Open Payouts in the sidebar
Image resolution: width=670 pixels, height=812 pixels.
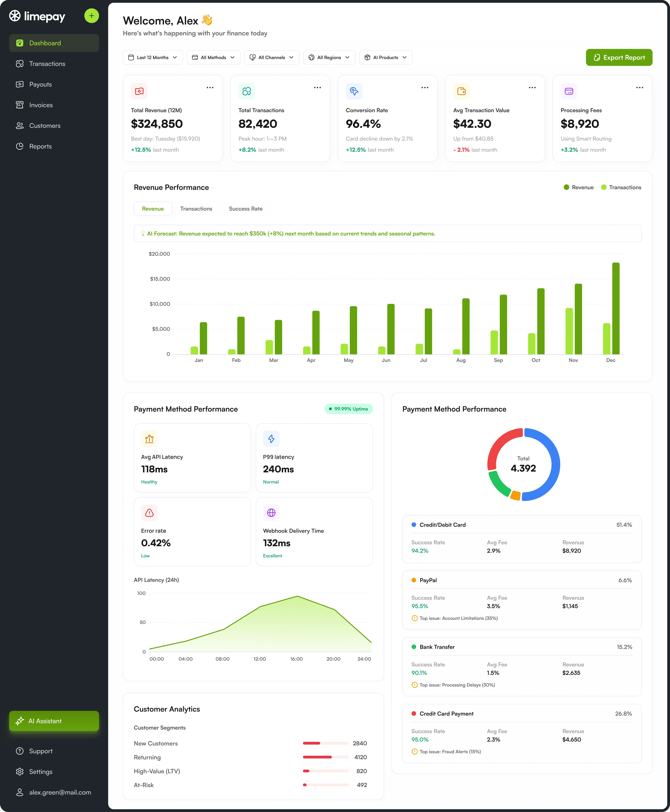click(x=54, y=84)
